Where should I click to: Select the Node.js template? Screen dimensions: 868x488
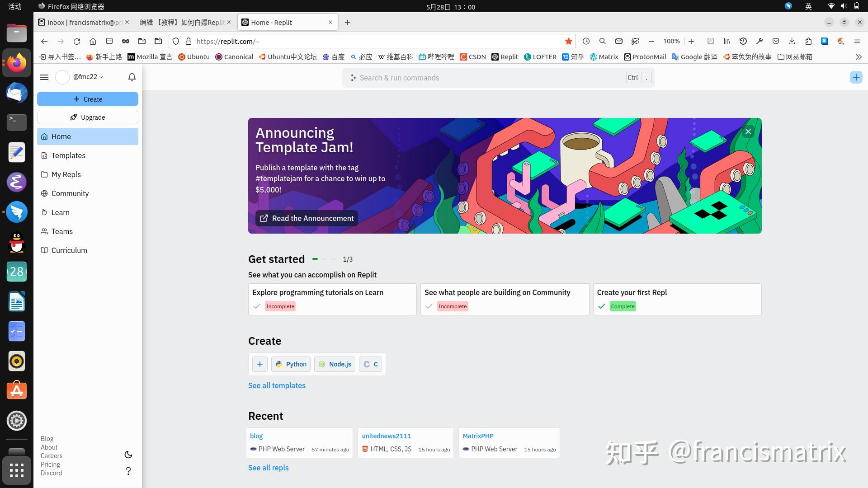[335, 364]
